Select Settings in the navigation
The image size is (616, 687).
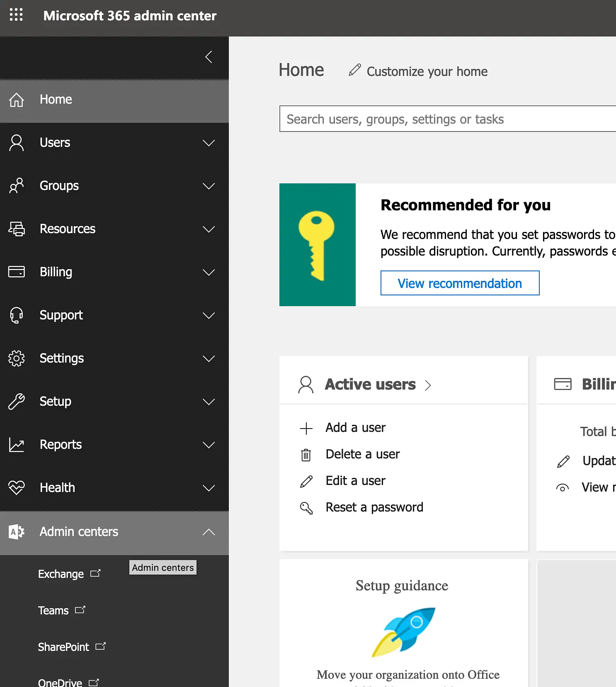pos(114,358)
